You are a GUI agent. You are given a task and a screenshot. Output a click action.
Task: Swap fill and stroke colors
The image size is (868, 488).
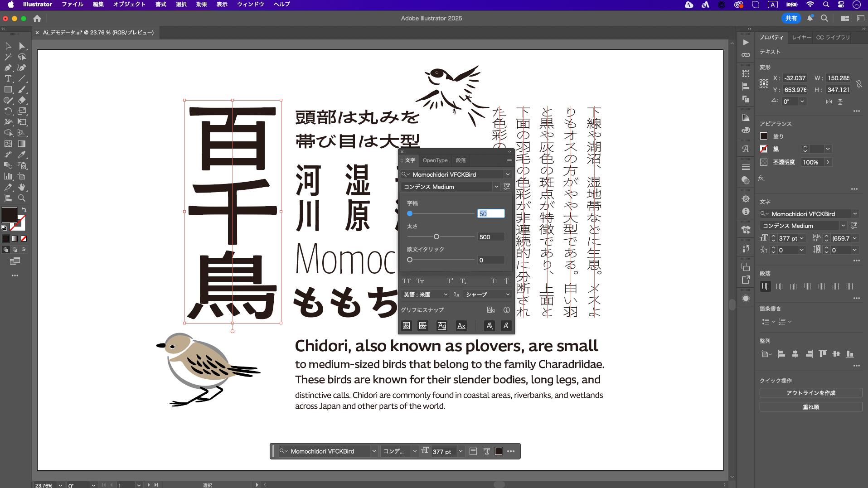pos(24,210)
